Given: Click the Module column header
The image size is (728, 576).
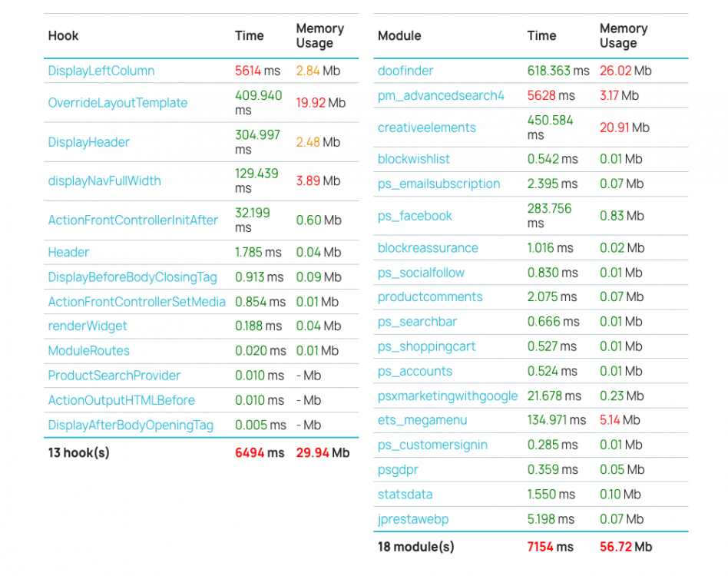Looking at the screenshot, I should [399, 36].
